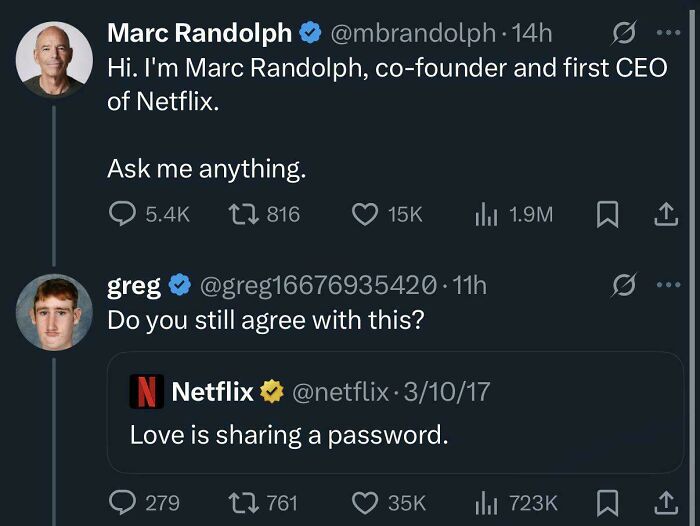Open the @greg16676935420 handle link

click(318, 286)
